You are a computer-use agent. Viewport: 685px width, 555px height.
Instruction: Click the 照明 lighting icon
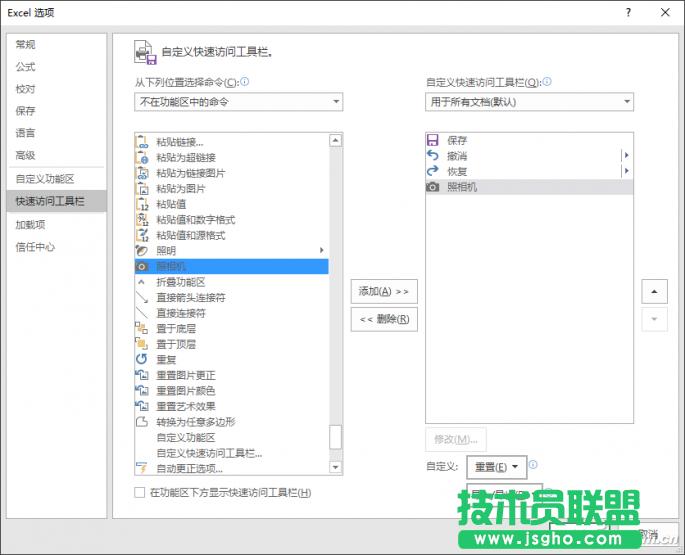point(142,251)
